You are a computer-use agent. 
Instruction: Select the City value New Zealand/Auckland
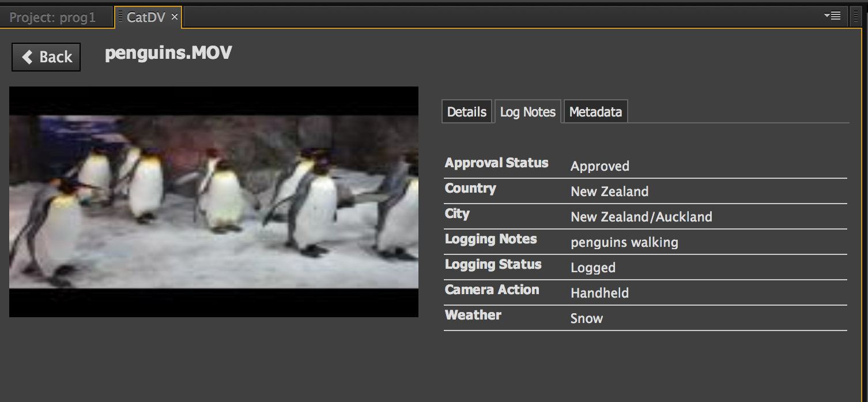coord(641,217)
